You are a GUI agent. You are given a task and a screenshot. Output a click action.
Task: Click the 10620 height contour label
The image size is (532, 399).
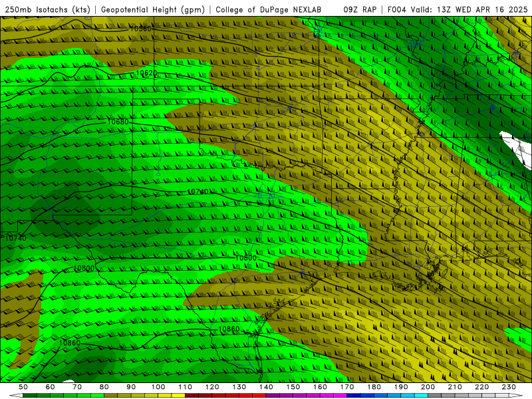146,73
